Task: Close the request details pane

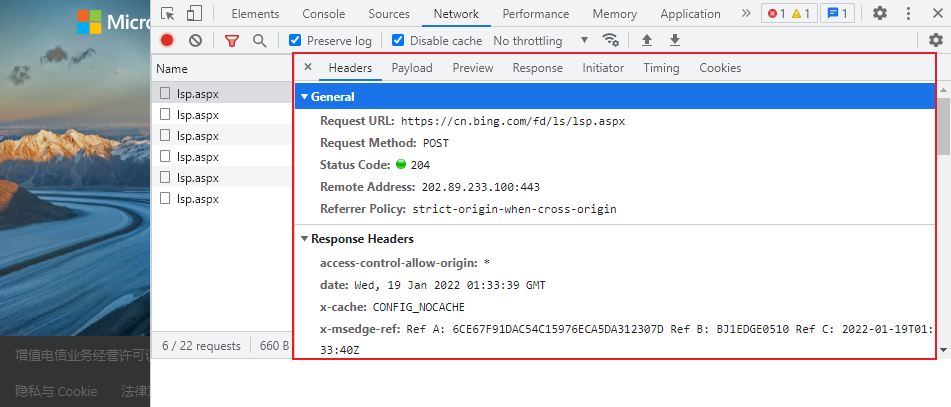Action: (x=308, y=67)
